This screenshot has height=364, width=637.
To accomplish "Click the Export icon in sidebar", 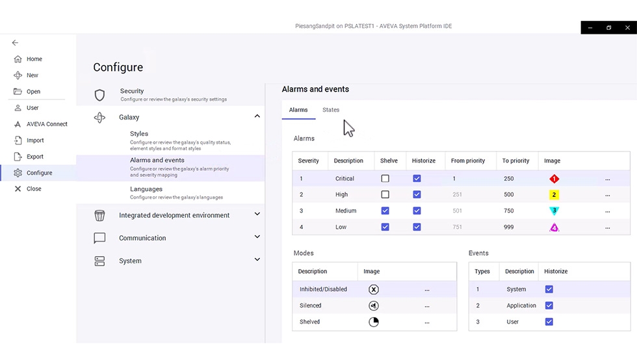I will coord(18,157).
